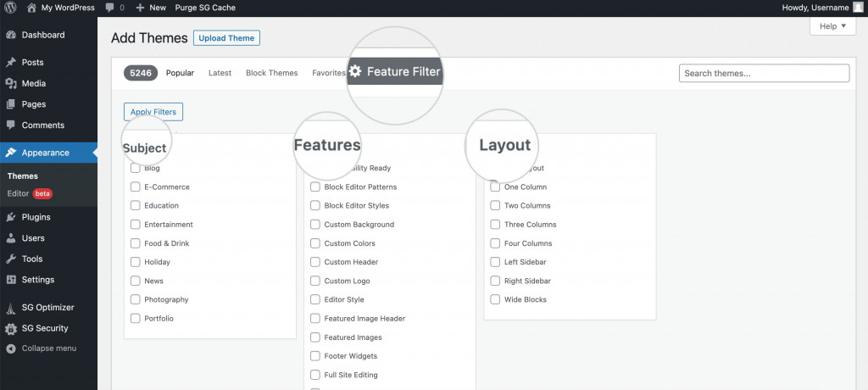868x390 pixels.
Task: Click the Dashboard gauge icon
Action: pos(10,35)
